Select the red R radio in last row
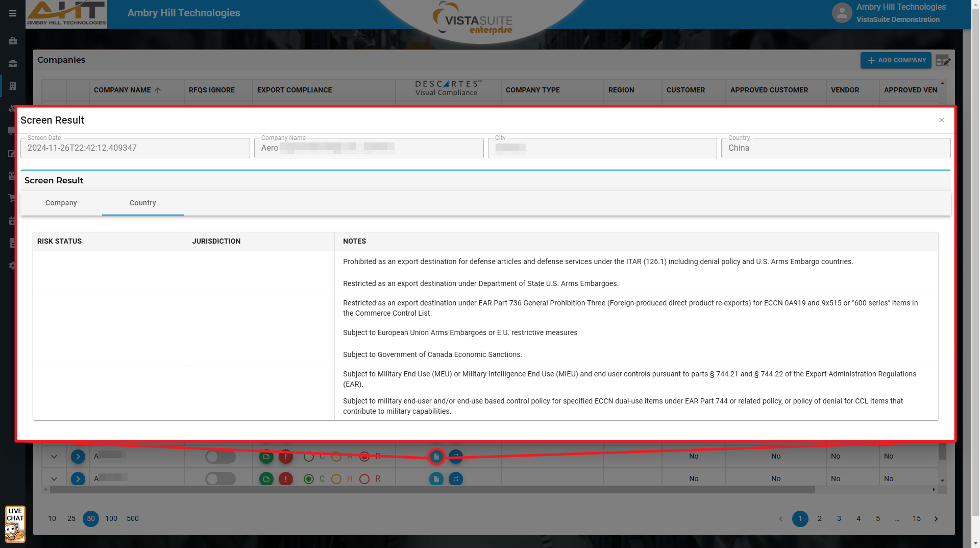Screen dimensions: 980x548 pos(364,479)
